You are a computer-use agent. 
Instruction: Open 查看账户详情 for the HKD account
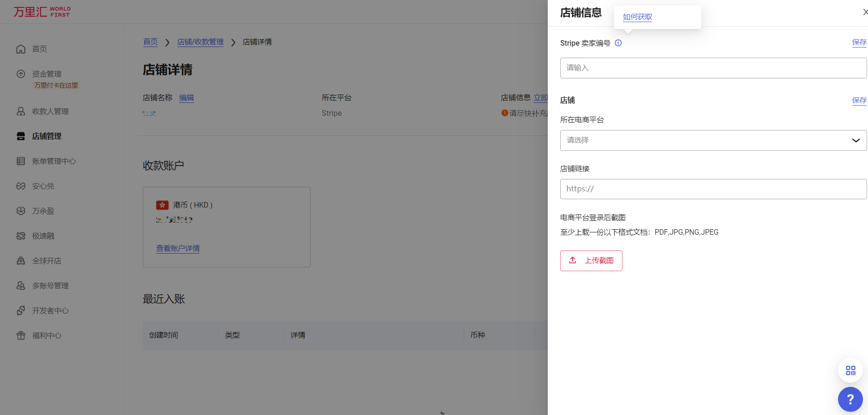pos(178,249)
